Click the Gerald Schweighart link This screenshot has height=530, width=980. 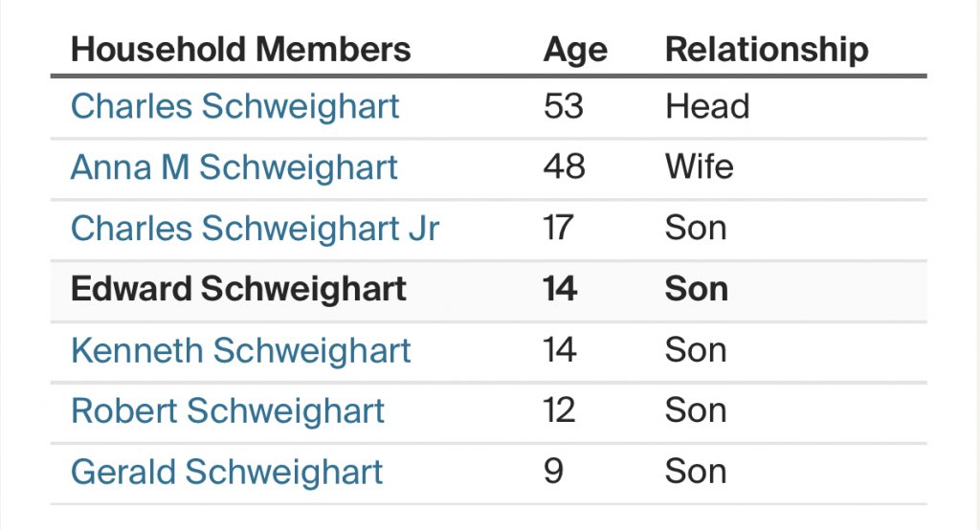[x=227, y=472]
